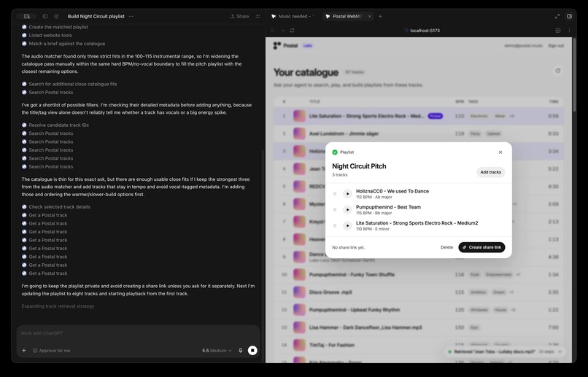Viewport: 588px width, 377px height.
Task: Click the localhost:5173 address bar
Action: tap(422, 31)
